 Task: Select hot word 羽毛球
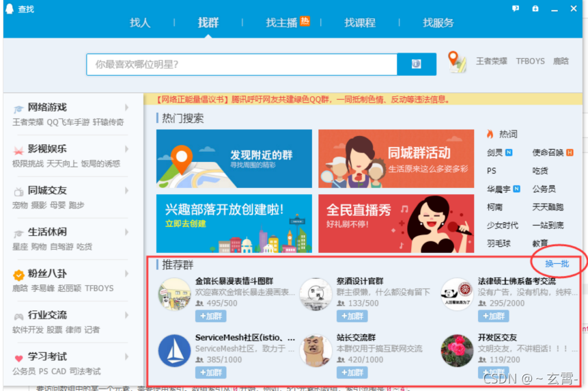coord(499,243)
